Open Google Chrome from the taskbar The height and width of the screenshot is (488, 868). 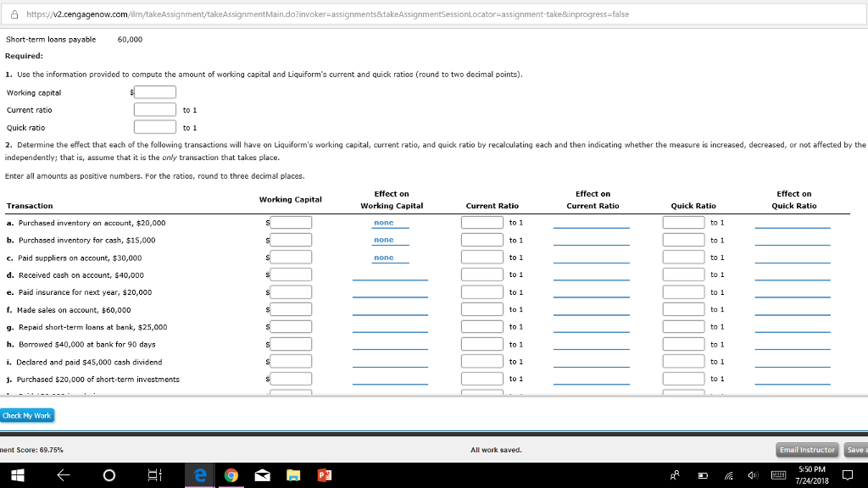(231, 475)
